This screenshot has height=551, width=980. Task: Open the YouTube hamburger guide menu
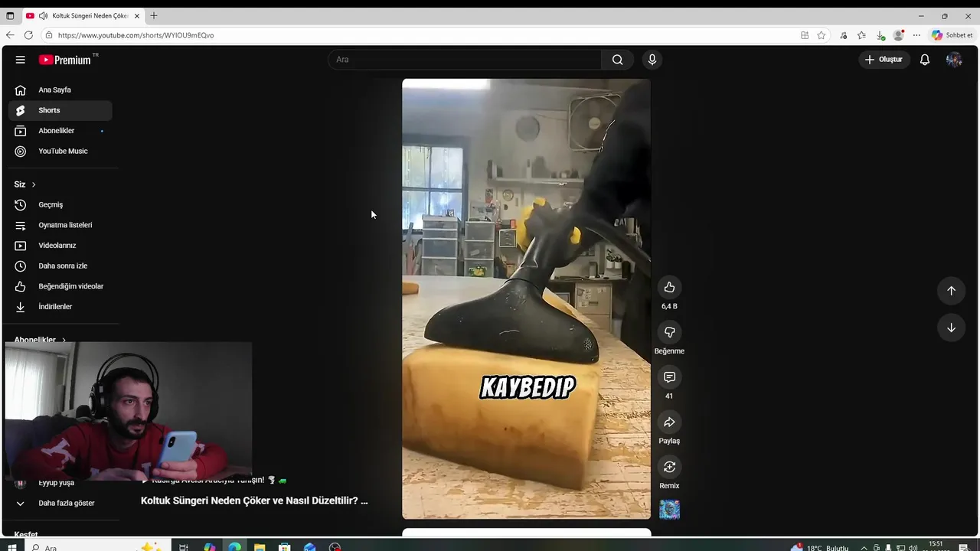[21, 60]
